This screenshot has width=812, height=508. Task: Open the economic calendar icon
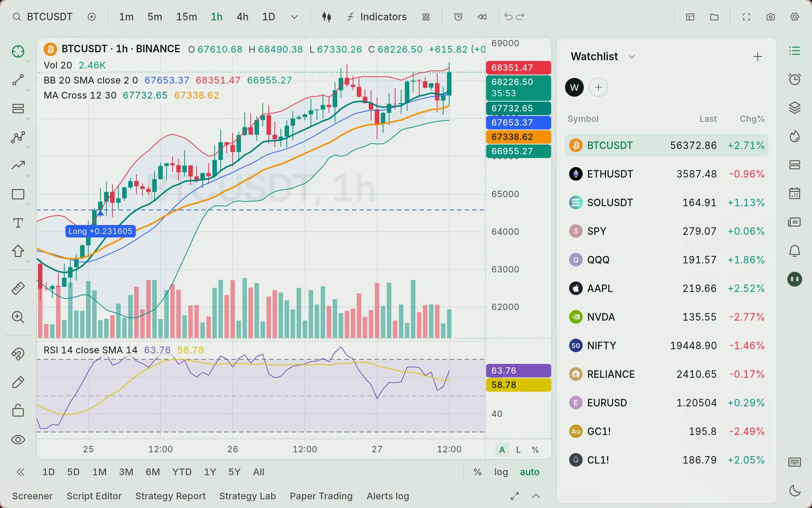[795, 193]
